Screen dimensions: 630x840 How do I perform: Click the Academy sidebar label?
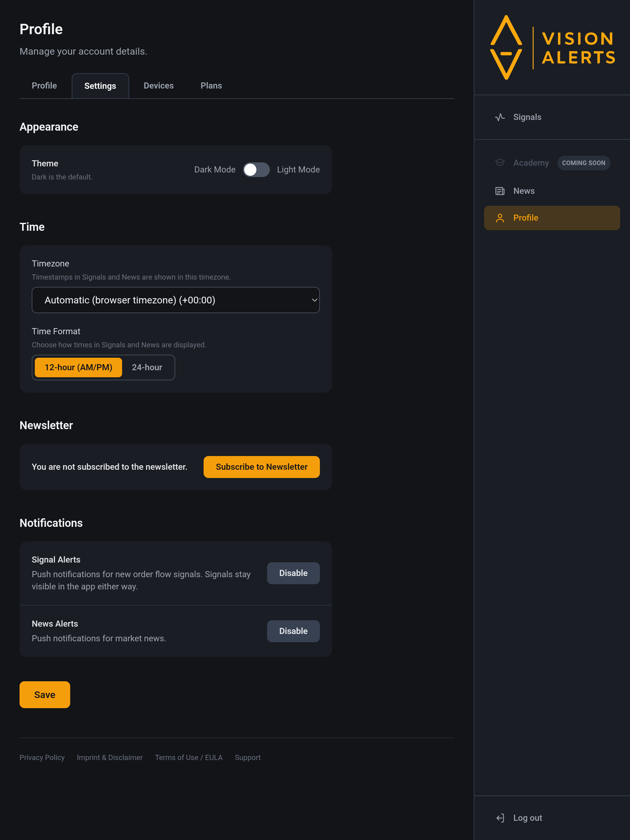[x=531, y=163]
